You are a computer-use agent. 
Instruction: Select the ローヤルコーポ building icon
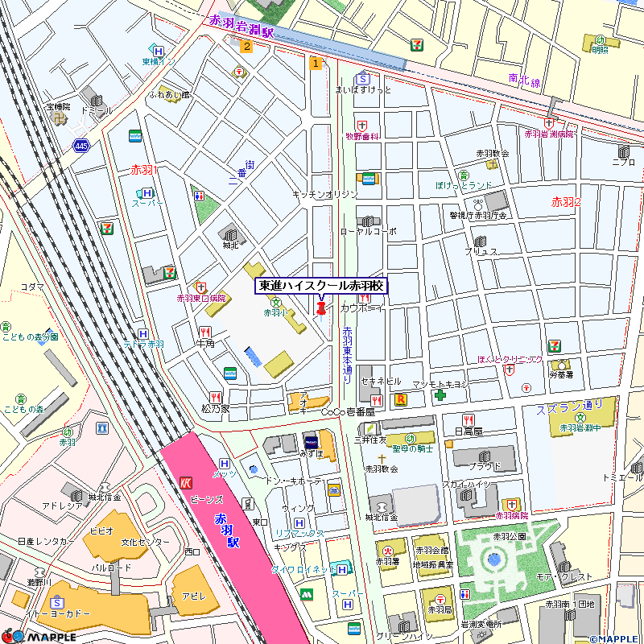pyautogui.click(x=368, y=221)
